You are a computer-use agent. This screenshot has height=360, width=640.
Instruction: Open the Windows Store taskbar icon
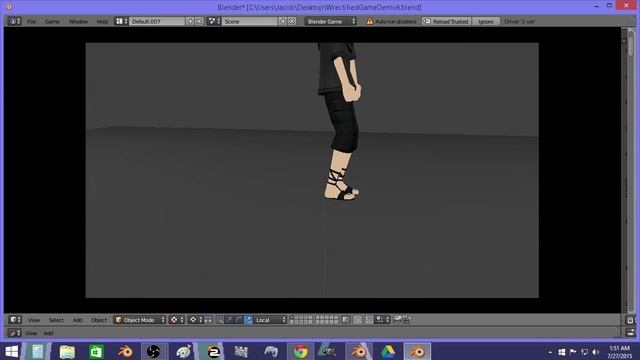click(96, 351)
